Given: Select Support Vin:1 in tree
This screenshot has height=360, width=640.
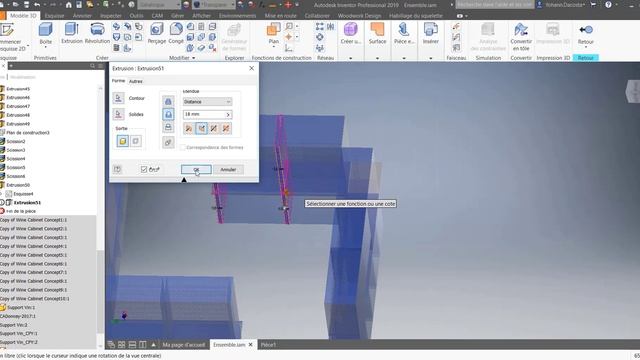Looking at the screenshot, I should pos(21,307).
